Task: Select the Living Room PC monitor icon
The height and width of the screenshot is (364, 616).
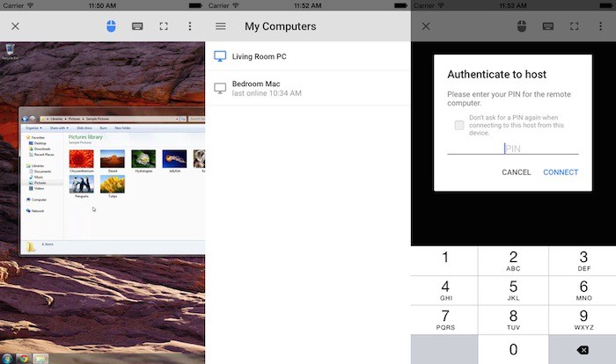Action: click(220, 56)
